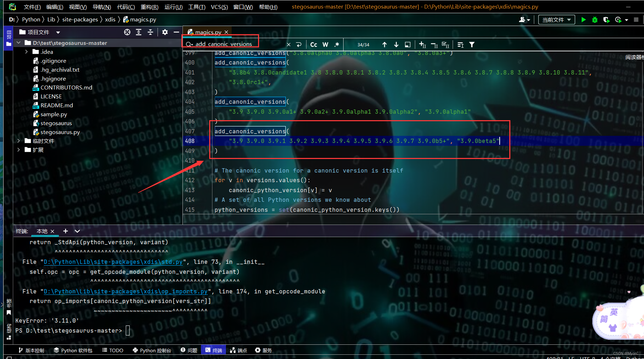Open the 服务 tool window button

(264, 350)
